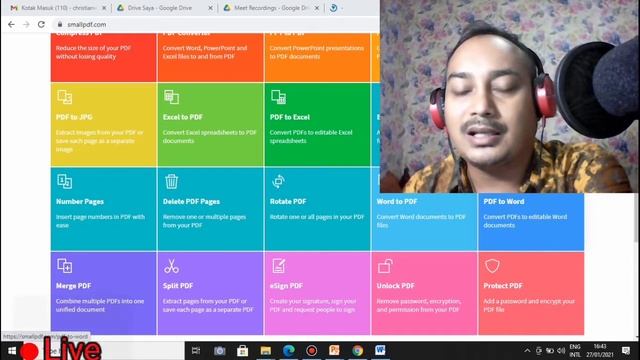The image size is (640, 360).
Task: Click the Number Pages tile icon
Action: pyautogui.click(x=64, y=182)
